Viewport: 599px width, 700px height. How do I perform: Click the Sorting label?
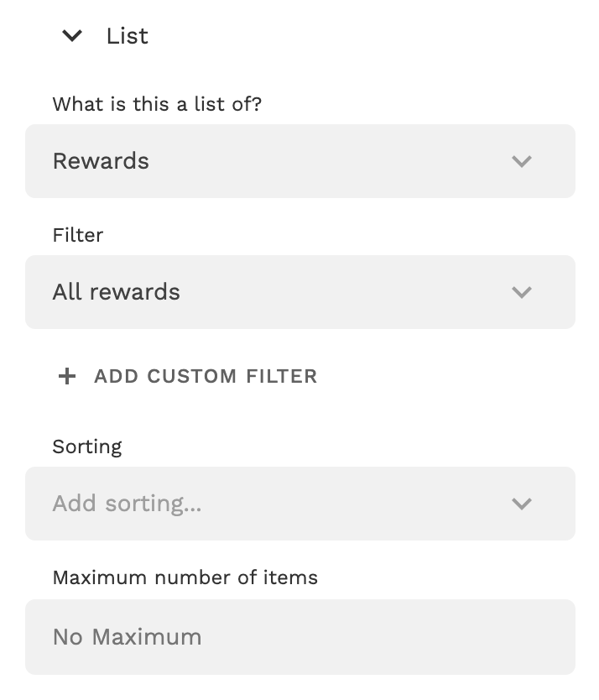pos(87,447)
